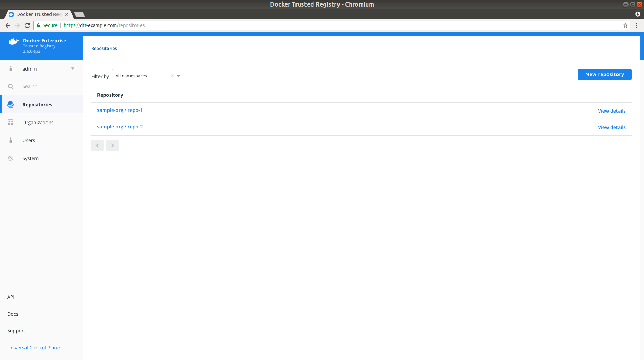Go to next page of repositories
The height and width of the screenshot is (360, 644).
pyautogui.click(x=112, y=146)
